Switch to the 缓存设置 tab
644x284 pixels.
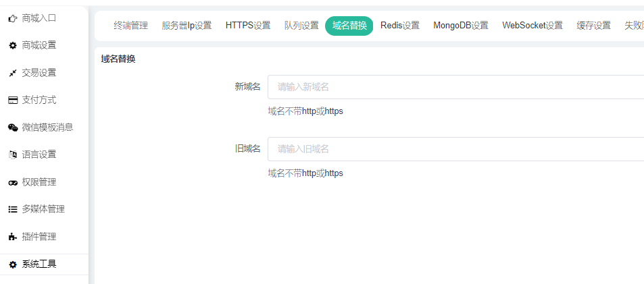click(x=593, y=26)
